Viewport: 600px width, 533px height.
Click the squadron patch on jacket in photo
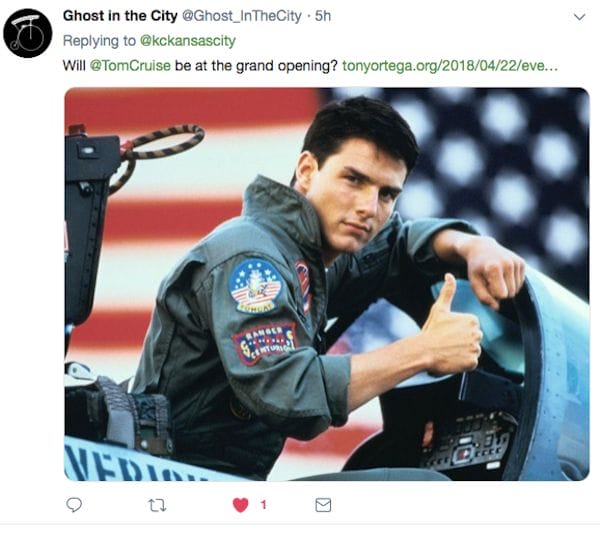point(253,285)
